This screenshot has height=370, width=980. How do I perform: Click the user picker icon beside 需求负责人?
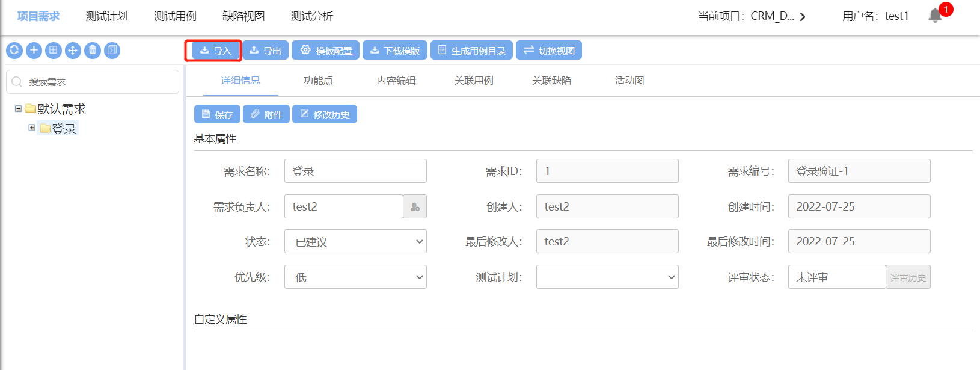click(415, 207)
